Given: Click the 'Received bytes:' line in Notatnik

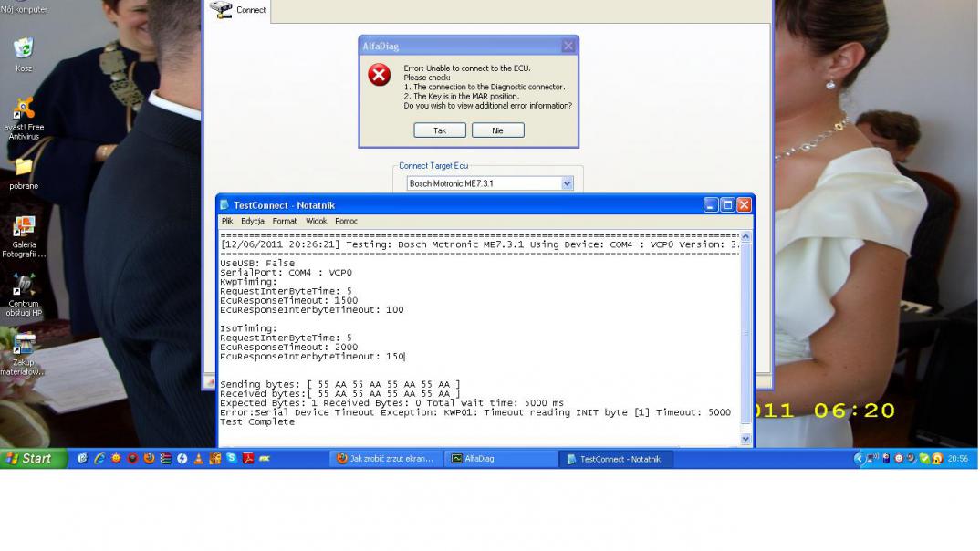Looking at the screenshot, I should 340,394.
